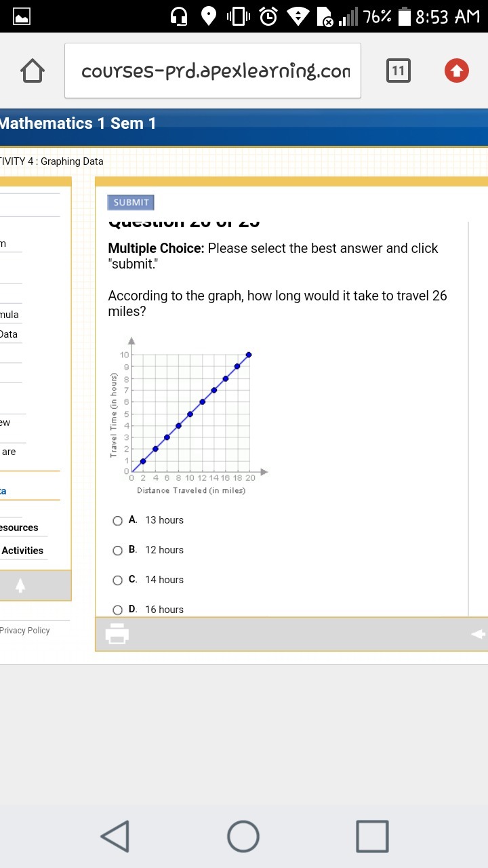Click the printer icon below the question
This screenshot has width=488, height=868.
[x=117, y=633]
